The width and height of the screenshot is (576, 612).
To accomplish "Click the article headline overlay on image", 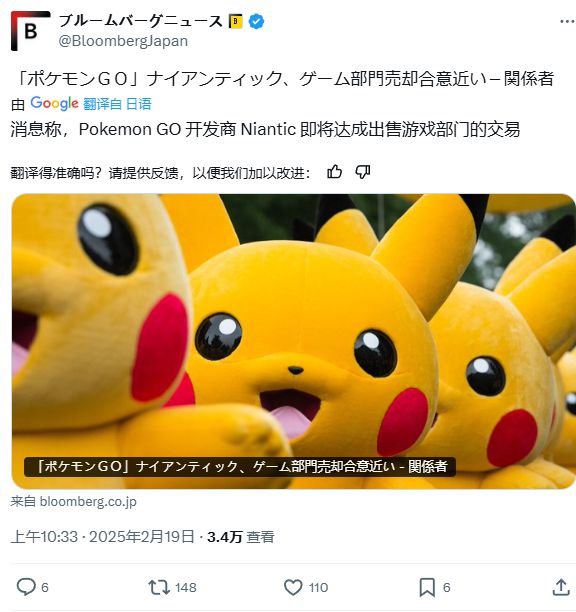I will coord(240,466).
